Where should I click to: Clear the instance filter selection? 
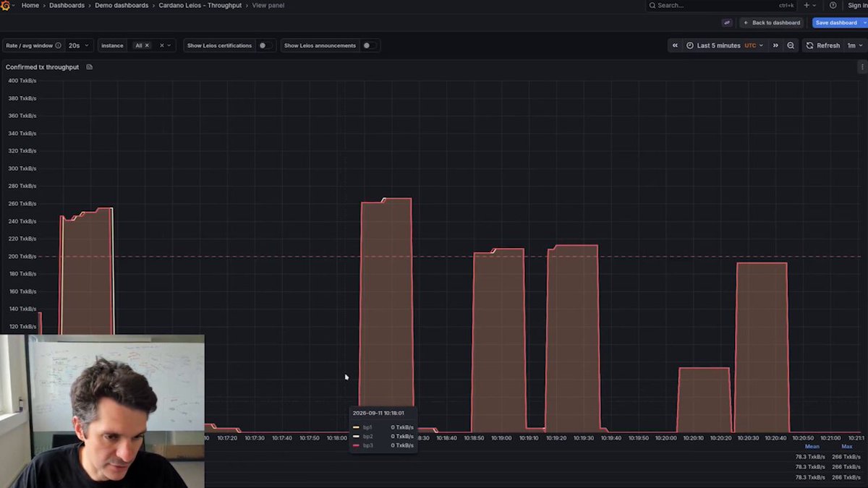click(161, 46)
